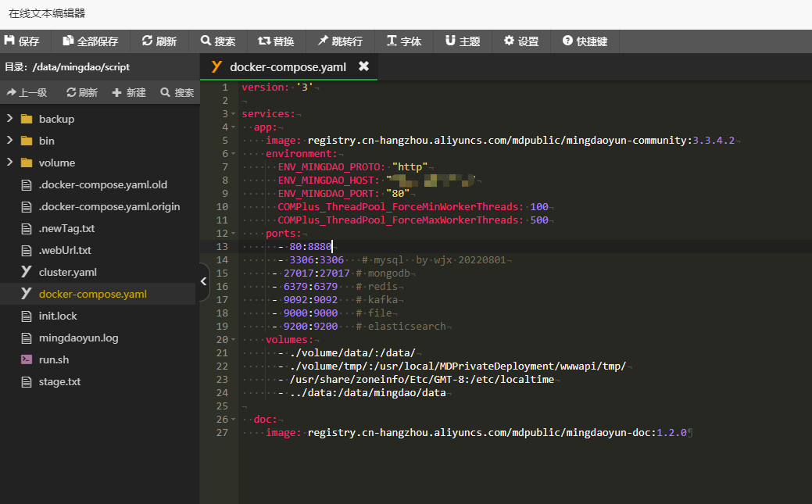
Task: Create new item with 新建 button
Action: point(129,92)
